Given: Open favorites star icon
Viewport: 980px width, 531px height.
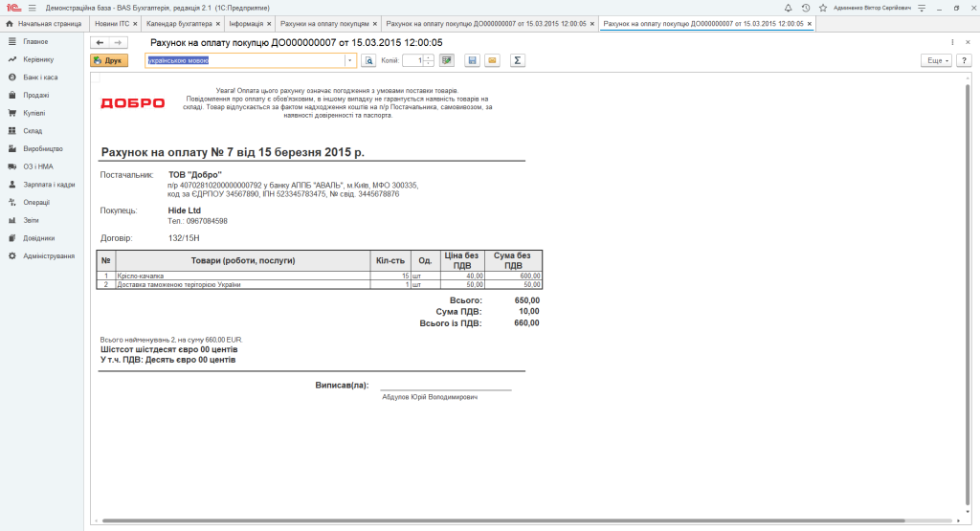Looking at the screenshot, I should click(822, 8).
